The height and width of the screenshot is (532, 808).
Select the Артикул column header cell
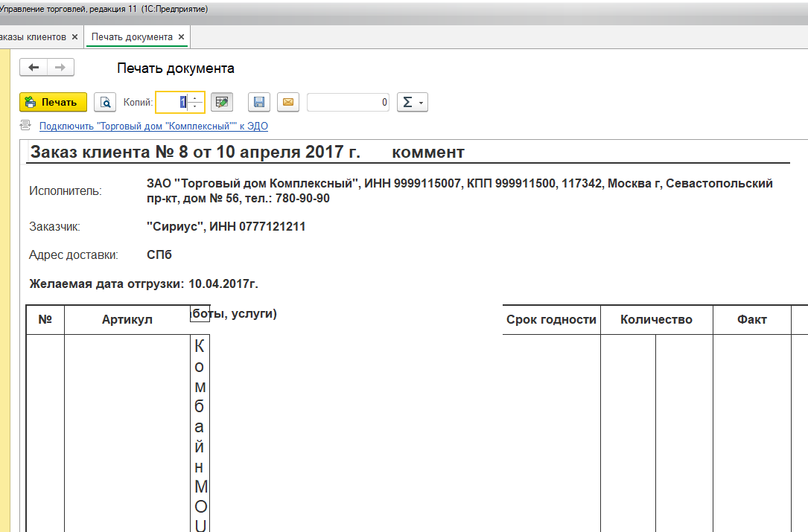[127, 319]
